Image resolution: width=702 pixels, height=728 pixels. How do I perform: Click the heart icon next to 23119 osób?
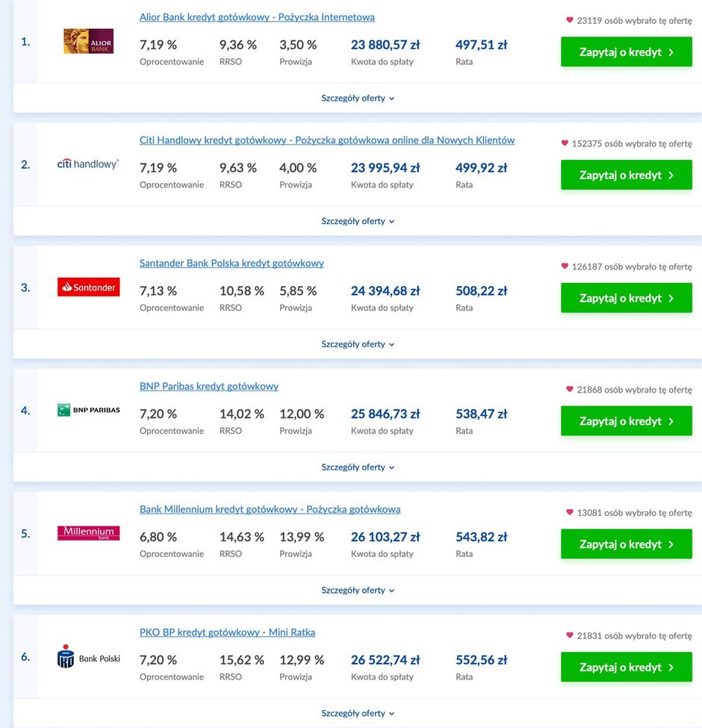point(570,20)
